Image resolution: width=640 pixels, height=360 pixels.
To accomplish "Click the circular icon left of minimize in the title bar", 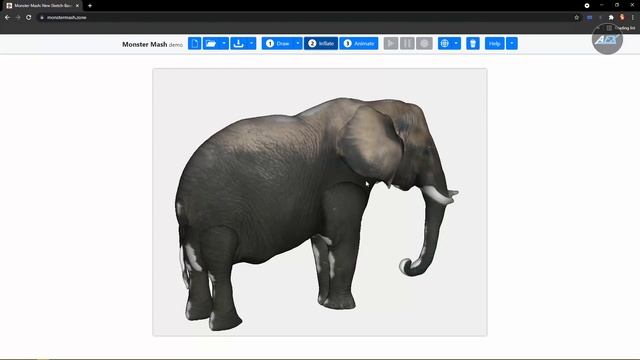I will 587,6.
